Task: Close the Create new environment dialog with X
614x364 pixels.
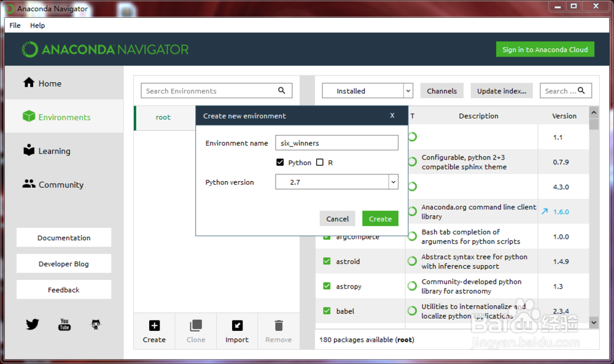Action: 392,115
